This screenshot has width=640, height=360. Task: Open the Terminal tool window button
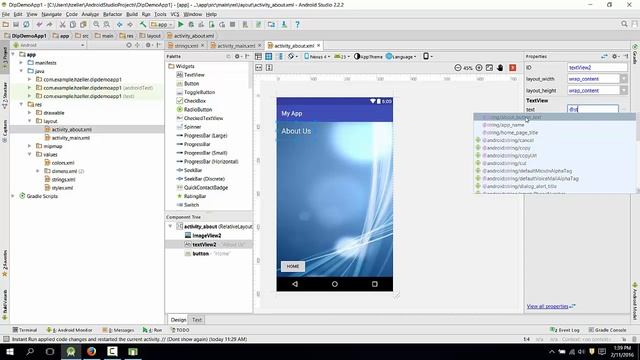25,330
